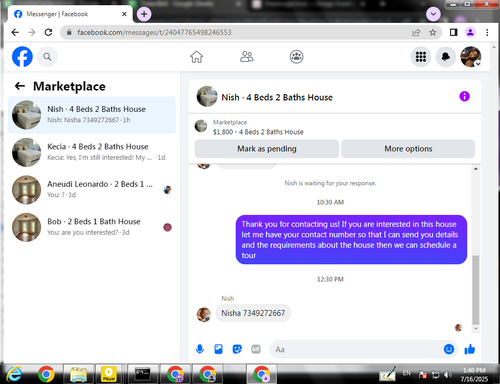Image resolution: width=500 pixels, height=384 pixels.
Task: Open a new browser tab with plus
Action: point(144,14)
